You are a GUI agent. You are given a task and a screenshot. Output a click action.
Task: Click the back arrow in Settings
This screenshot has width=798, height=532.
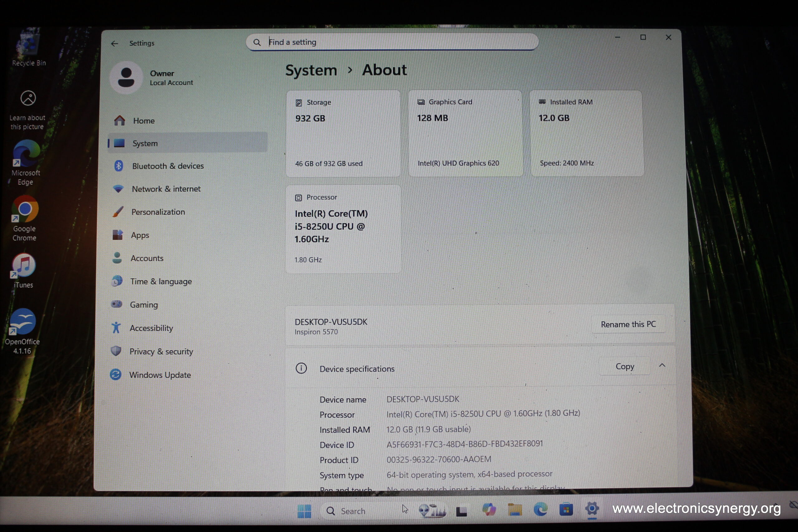pos(115,43)
